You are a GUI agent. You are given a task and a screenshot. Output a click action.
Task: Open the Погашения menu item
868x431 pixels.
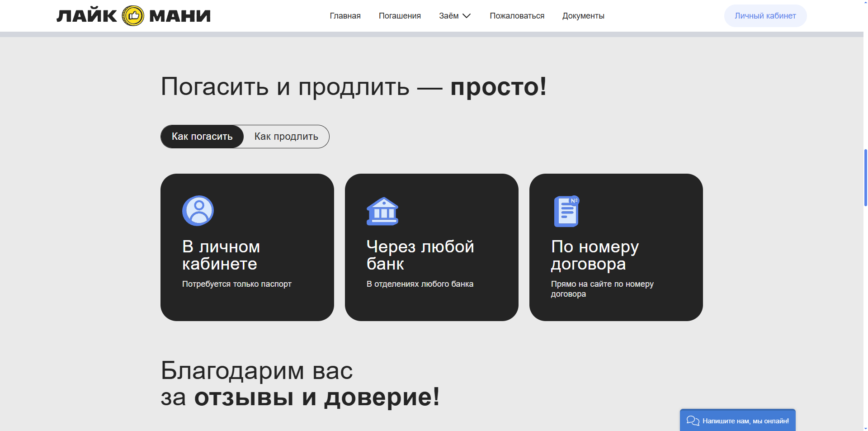click(x=400, y=16)
